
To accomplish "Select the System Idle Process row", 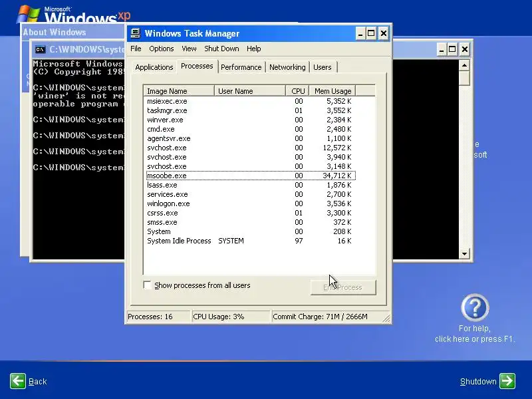I will 251,241.
